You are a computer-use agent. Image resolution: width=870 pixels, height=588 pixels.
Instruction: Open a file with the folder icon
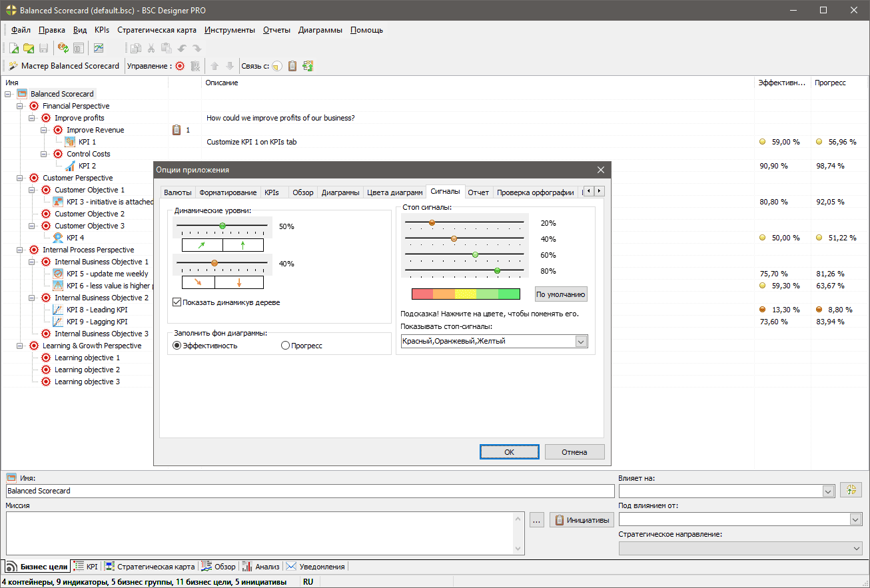[x=29, y=48]
